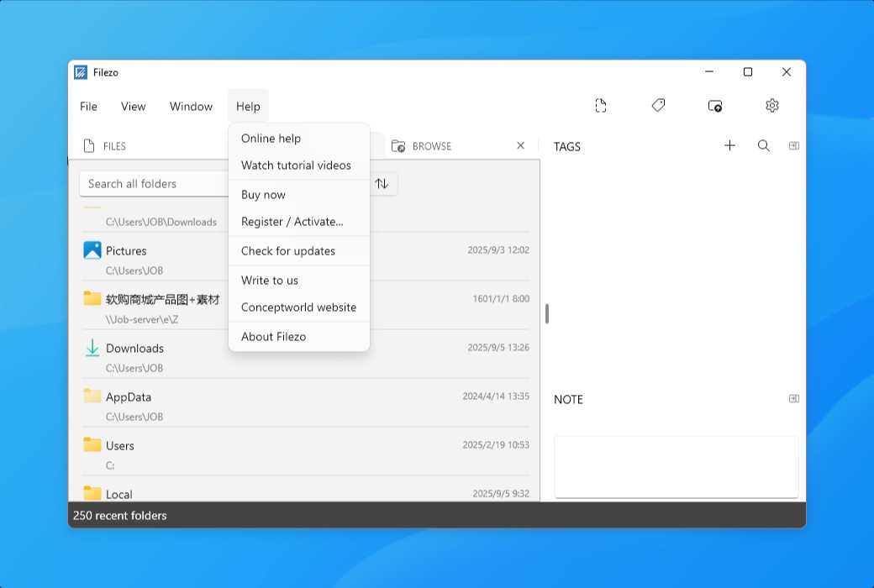Close the open Help menu
Viewport: 874px width, 588px height.
pyautogui.click(x=248, y=106)
